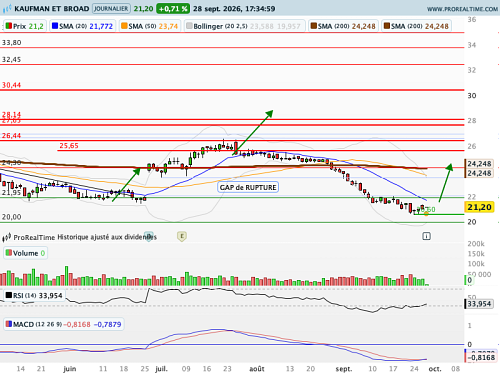The width and height of the screenshot is (500, 375).
Task: Select the rightmost SMA (200) 24,248 legend
Action: 416,26
